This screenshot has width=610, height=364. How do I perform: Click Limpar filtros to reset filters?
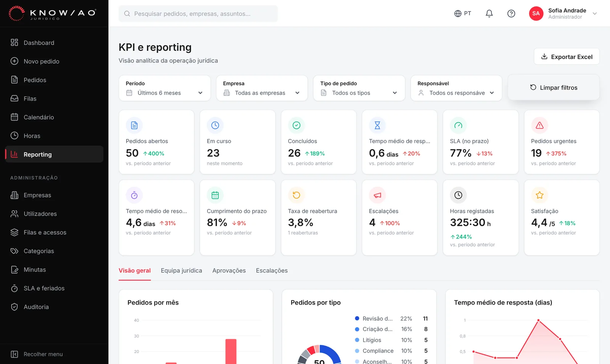(x=554, y=88)
